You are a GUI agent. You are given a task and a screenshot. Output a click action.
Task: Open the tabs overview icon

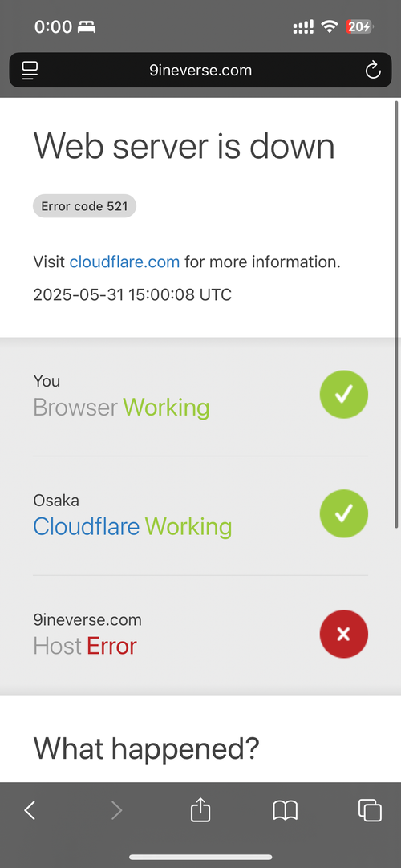370,810
